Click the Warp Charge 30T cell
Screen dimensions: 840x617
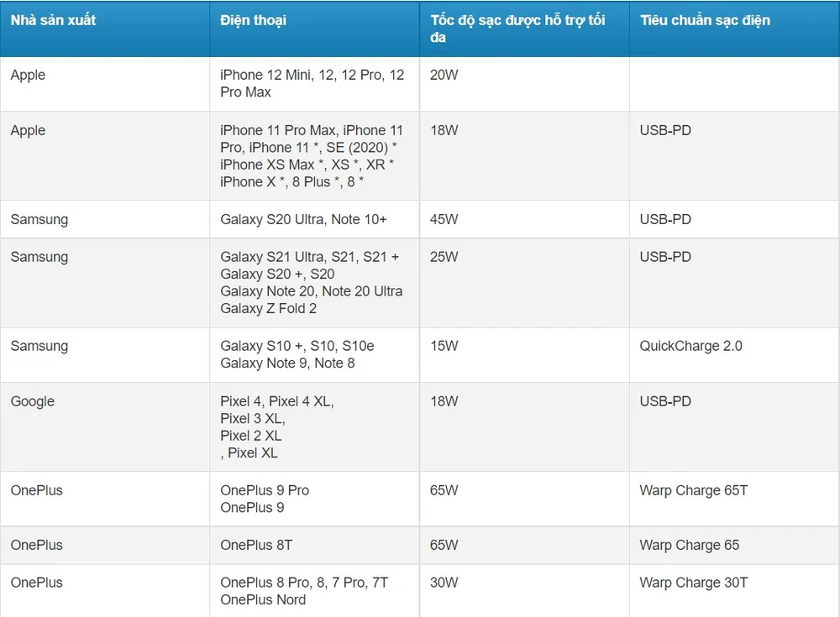pyautogui.click(x=693, y=583)
